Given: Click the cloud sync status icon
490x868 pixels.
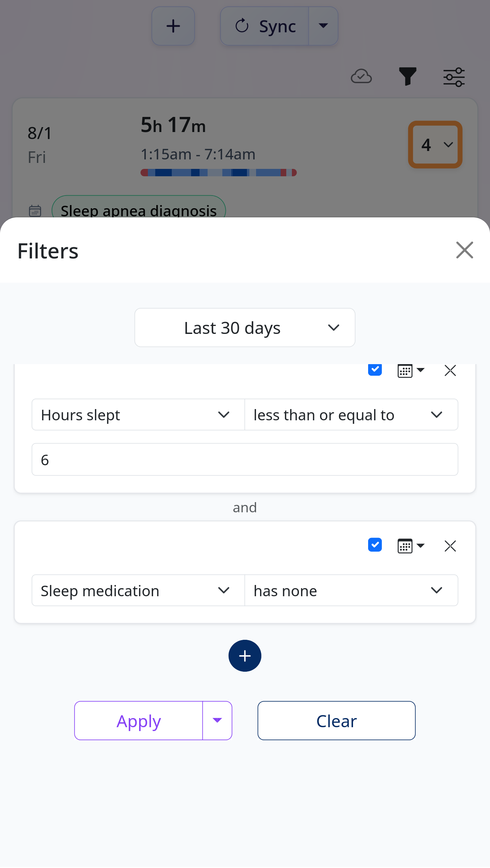Looking at the screenshot, I should pyautogui.click(x=361, y=77).
